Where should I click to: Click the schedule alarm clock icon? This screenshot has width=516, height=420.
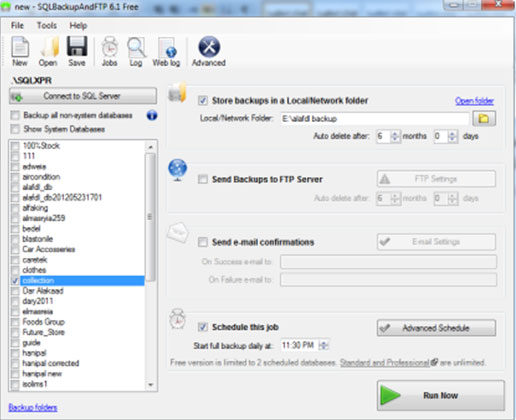point(178,319)
